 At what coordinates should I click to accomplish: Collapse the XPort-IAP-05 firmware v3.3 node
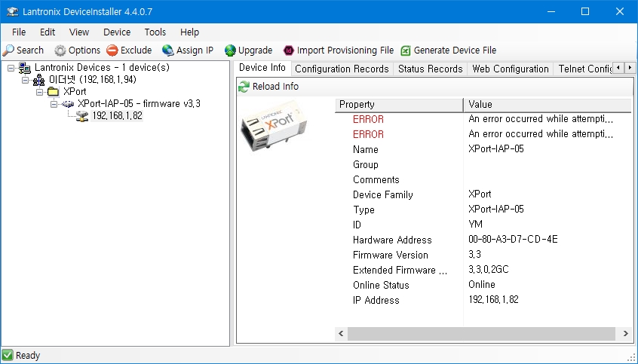pos(54,104)
